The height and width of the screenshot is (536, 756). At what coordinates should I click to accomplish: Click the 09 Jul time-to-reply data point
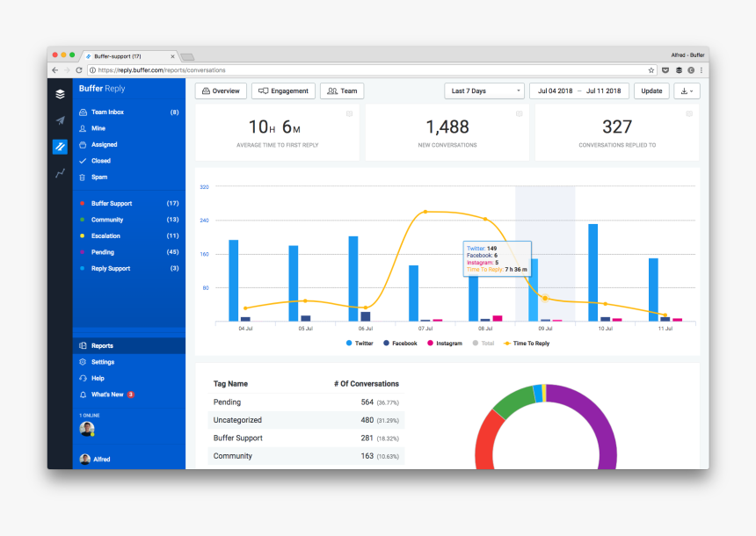545,299
